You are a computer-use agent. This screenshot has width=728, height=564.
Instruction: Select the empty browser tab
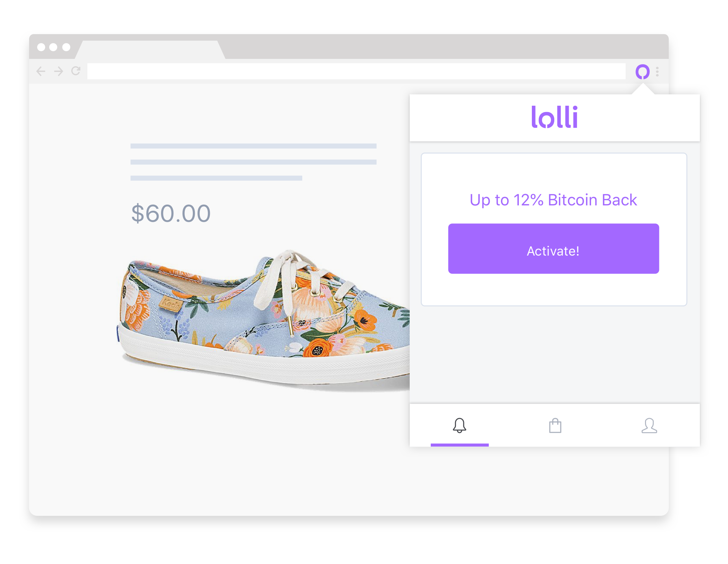pos(150,50)
